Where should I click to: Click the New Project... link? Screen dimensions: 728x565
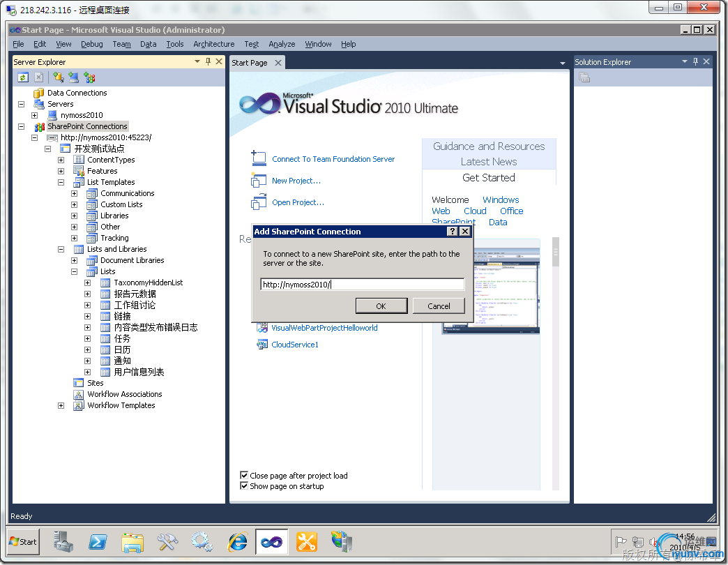coord(296,181)
